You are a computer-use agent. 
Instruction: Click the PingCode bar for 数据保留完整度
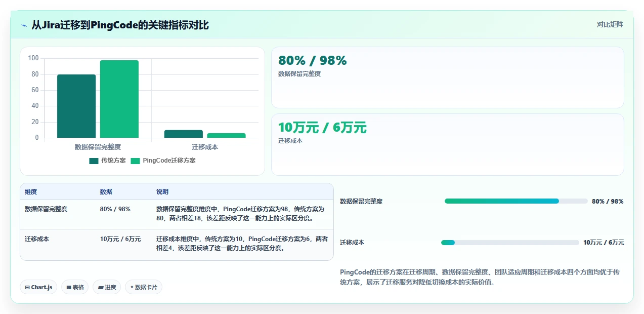119,99
